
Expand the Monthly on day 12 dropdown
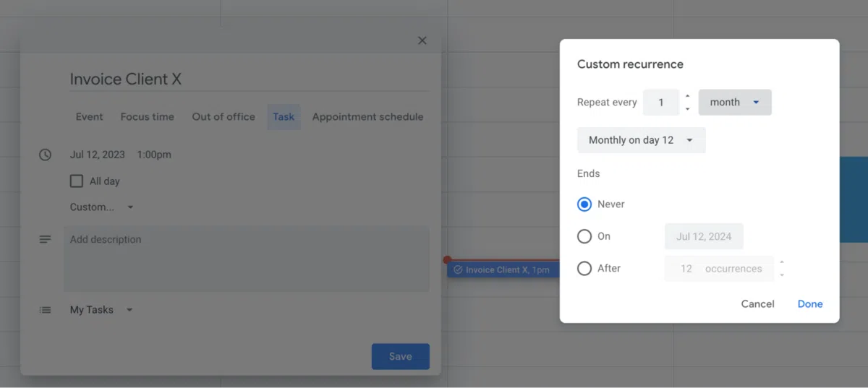[x=641, y=140]
